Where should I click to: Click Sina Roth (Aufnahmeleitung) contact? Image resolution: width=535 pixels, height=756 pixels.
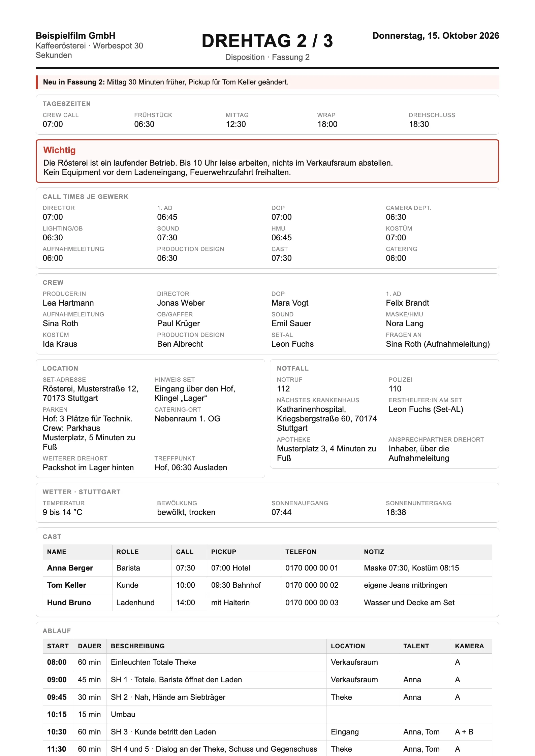[x=438, y=344]
